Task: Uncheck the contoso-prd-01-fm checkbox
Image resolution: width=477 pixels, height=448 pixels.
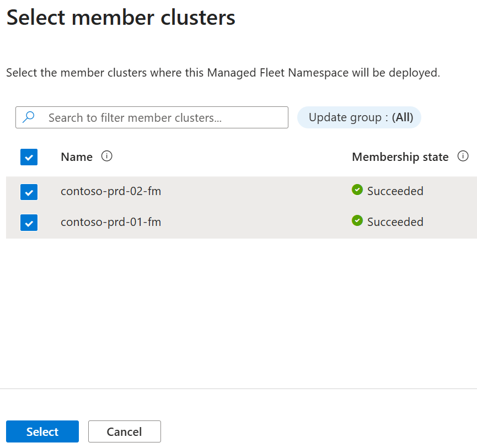Action: click(x=29, y=223)
